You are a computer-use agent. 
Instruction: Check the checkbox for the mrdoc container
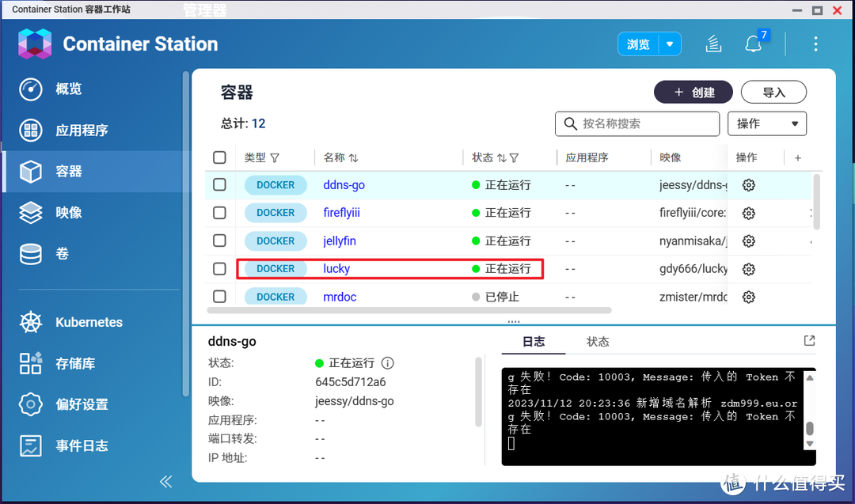(219, 297)
